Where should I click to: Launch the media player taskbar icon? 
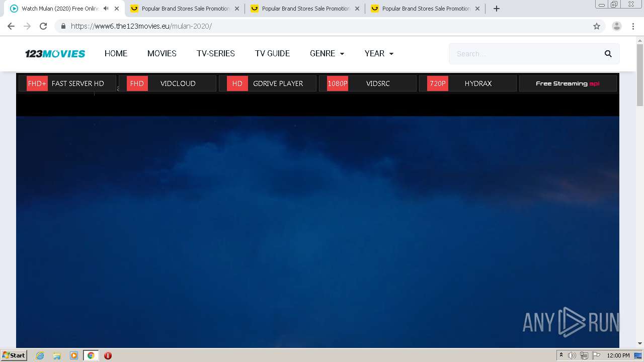coord(74,355)
